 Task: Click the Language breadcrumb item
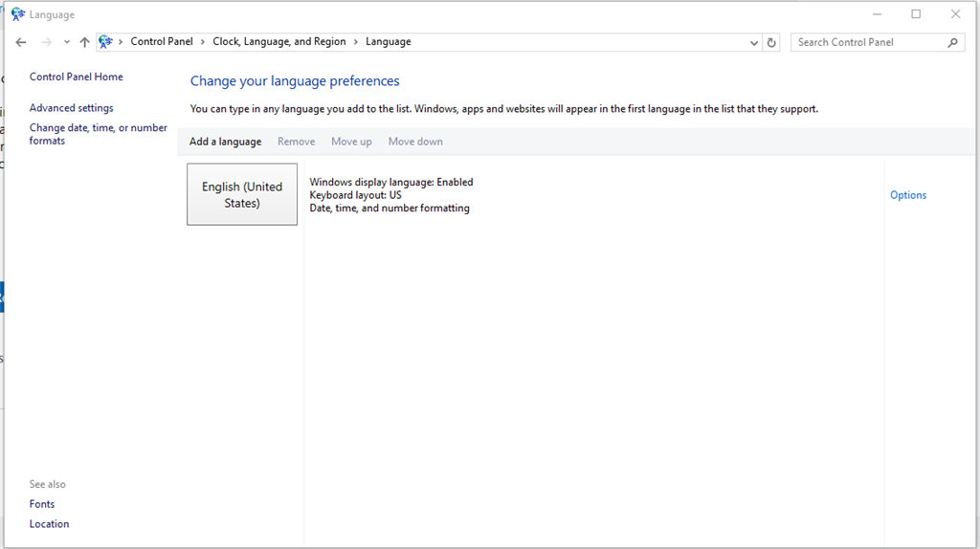click(389, 42)
